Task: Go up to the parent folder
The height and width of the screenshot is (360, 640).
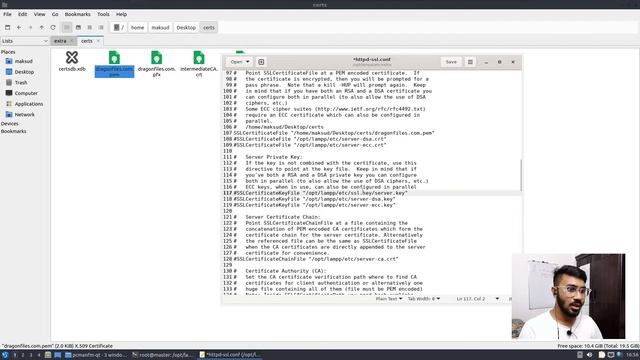Action: point(41,27)
